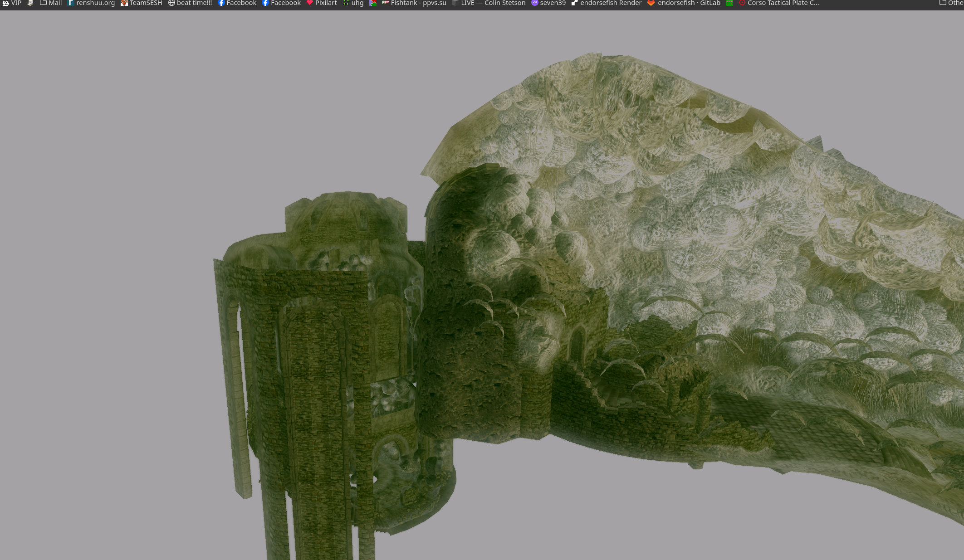The width and height of the screenshot is (964, 560).
Task: Open the LIVE — Colin Stetson bookmark
Action: pos(489,3)
